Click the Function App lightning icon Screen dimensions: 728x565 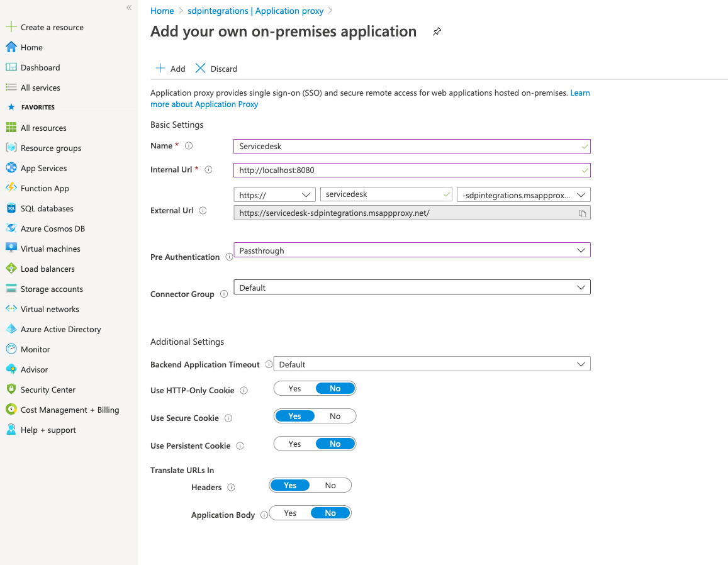coord(11,188)
